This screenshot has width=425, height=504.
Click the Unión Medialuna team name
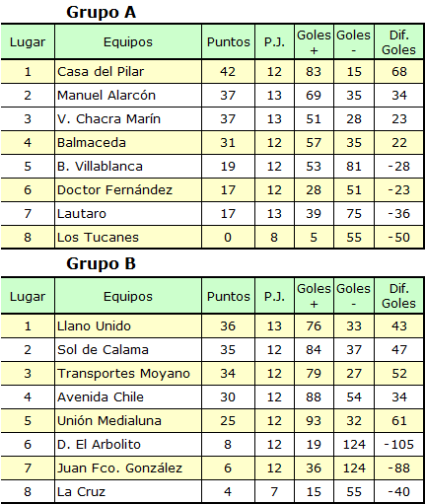109,421
